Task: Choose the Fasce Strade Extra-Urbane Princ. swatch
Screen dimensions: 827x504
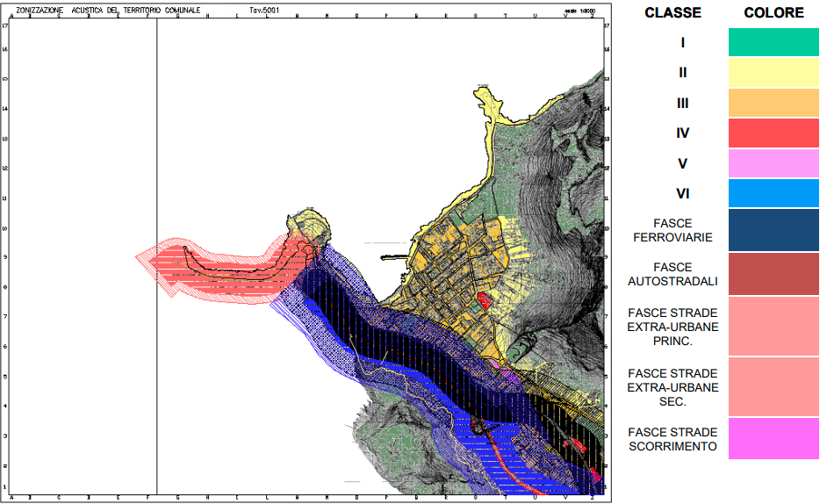Action: (x=773, y=327)
